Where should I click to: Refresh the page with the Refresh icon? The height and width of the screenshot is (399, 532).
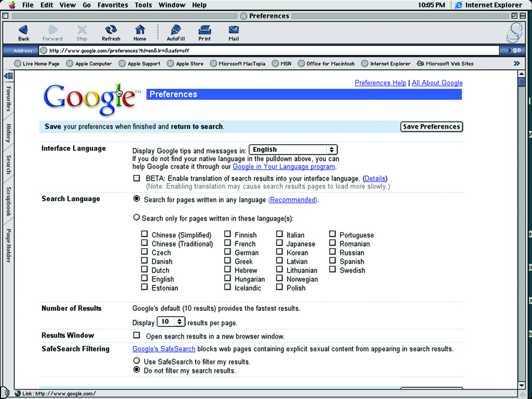[111, 30]
